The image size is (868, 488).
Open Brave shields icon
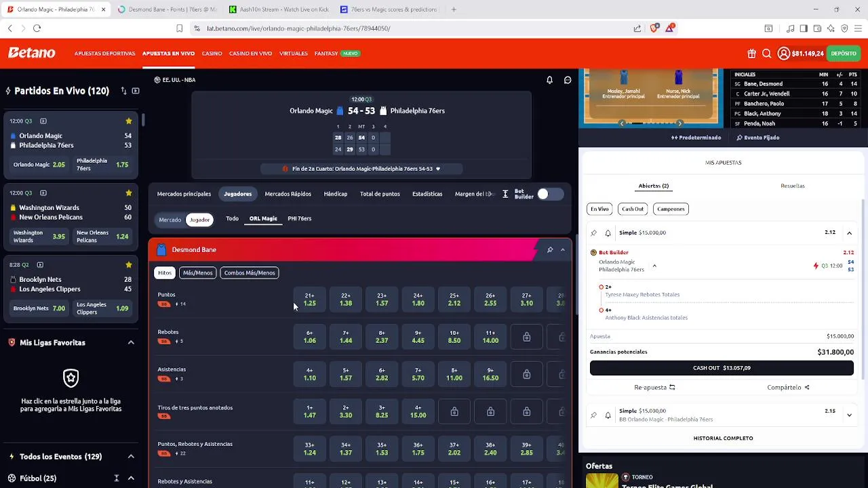pyautogui.click(x=654, y=28)
